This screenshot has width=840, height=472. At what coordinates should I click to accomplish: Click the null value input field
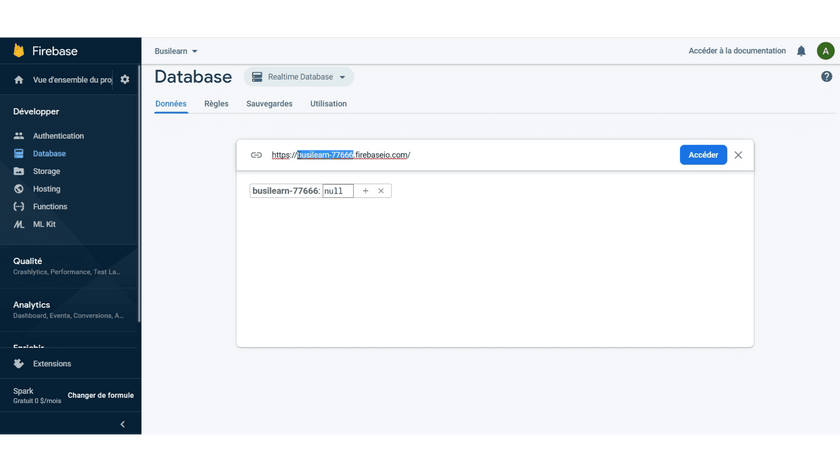click(x=338, y=191)
